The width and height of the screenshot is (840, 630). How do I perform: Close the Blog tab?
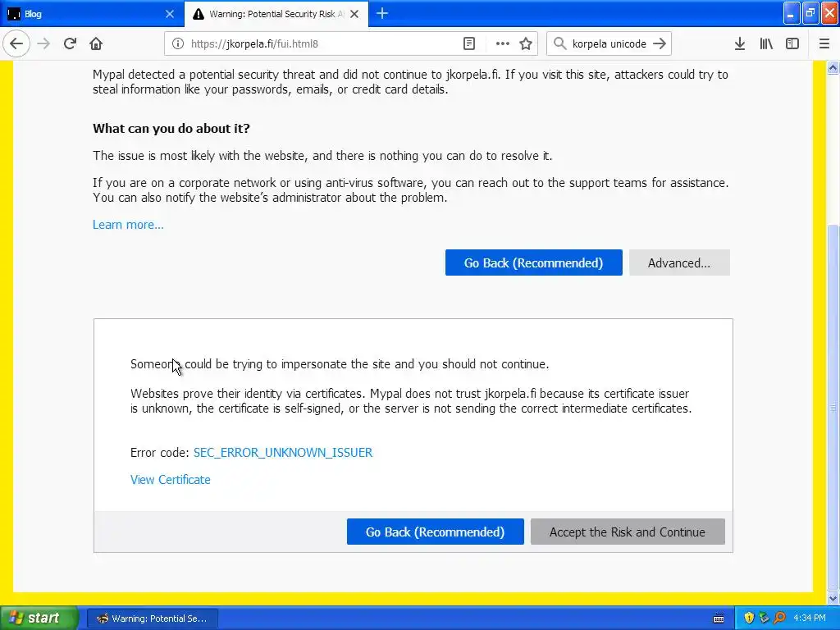169,14
